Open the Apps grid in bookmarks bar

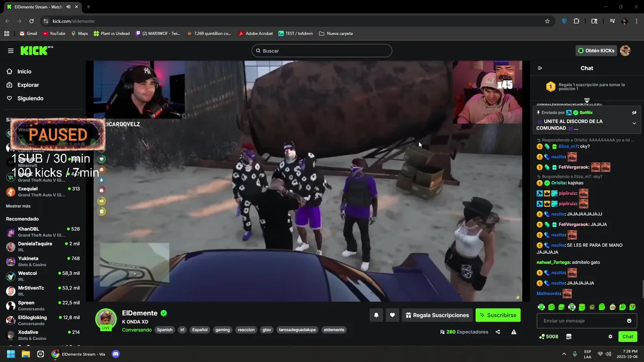pyautogui.click(x=7, y=34)
